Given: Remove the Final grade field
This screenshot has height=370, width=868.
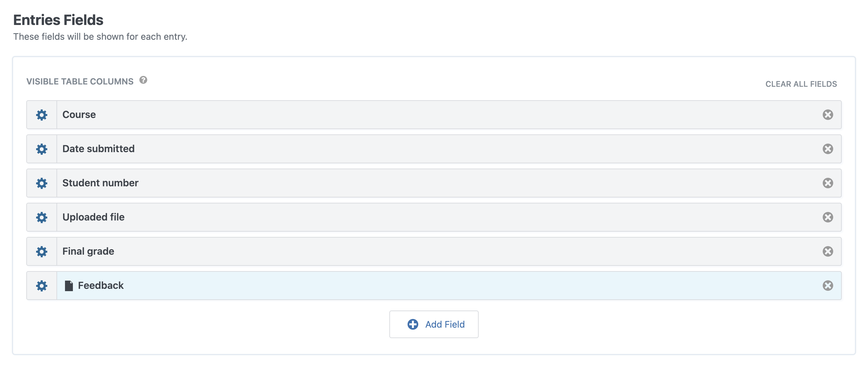Looking at the screenshot, I should click(828, 251).
